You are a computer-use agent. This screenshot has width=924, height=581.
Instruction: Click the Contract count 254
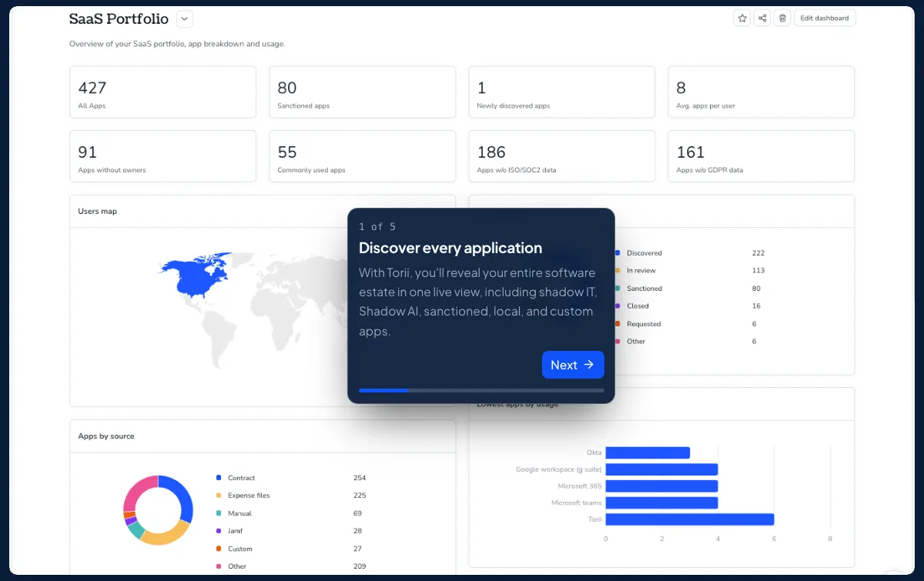tap(360, 478)
